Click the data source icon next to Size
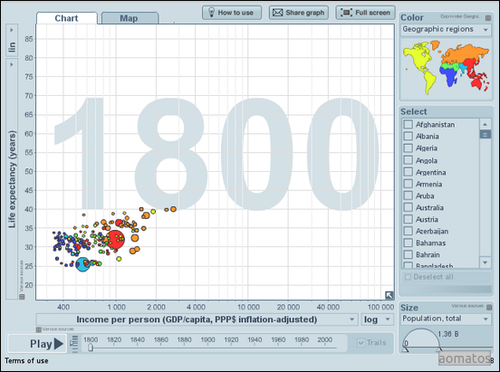The height and width of the screenshot is (372, 500). (489, 307)
